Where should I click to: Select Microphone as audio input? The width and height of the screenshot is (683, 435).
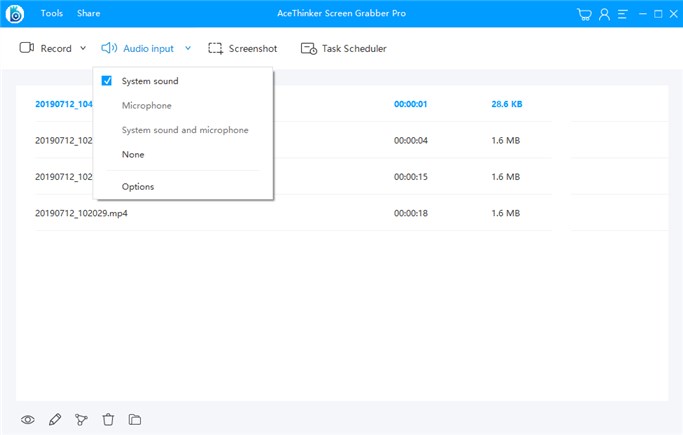point(146,105)
